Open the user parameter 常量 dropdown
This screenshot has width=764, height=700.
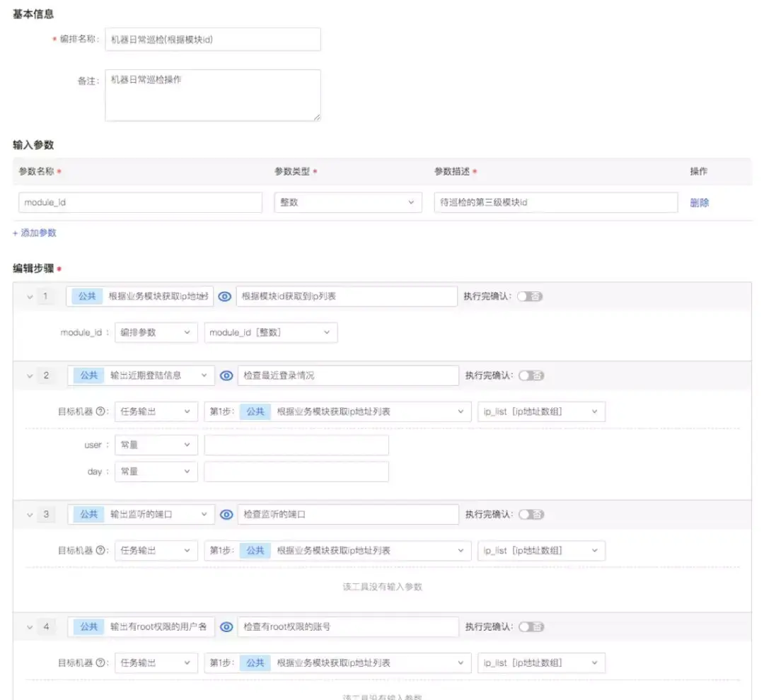pos(156,445)
